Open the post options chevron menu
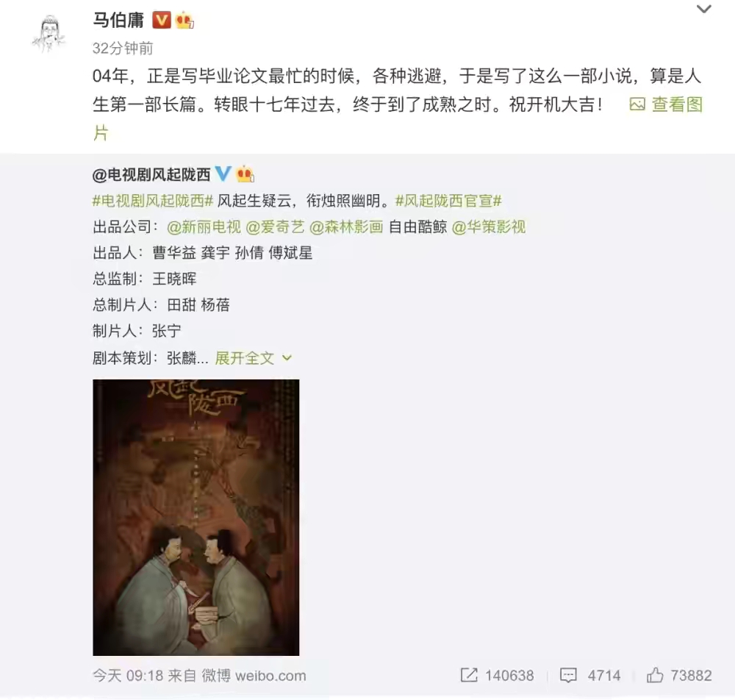Screen dimensions: 735x700 [x=703, y=10]
